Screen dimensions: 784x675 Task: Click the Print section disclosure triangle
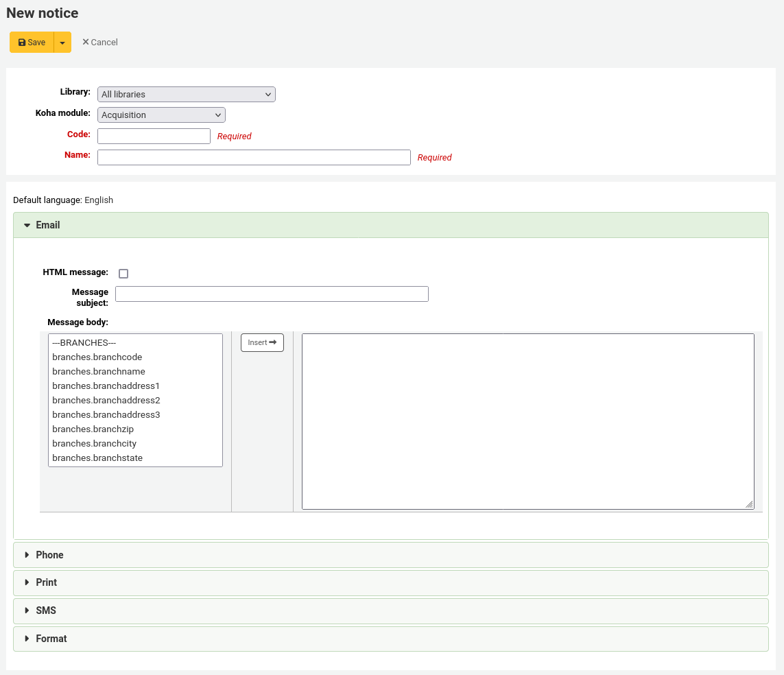[x=26, y=582]
